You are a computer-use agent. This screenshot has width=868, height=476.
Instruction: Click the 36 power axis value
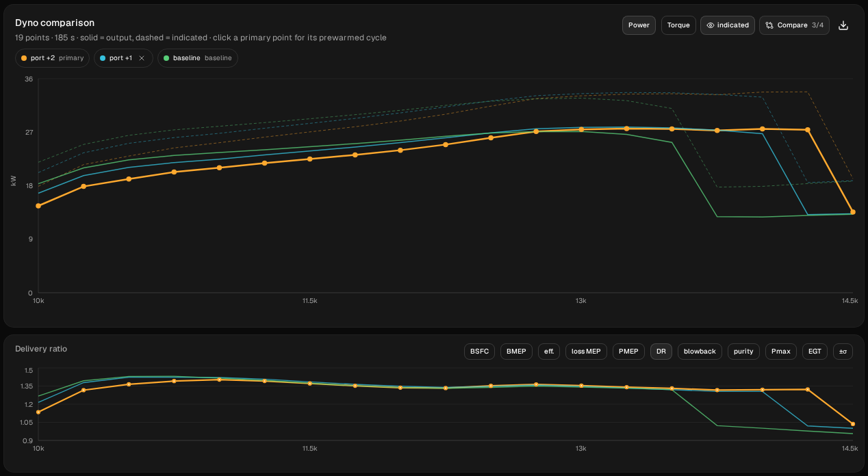pyautogui.click(x=29, y=79)
